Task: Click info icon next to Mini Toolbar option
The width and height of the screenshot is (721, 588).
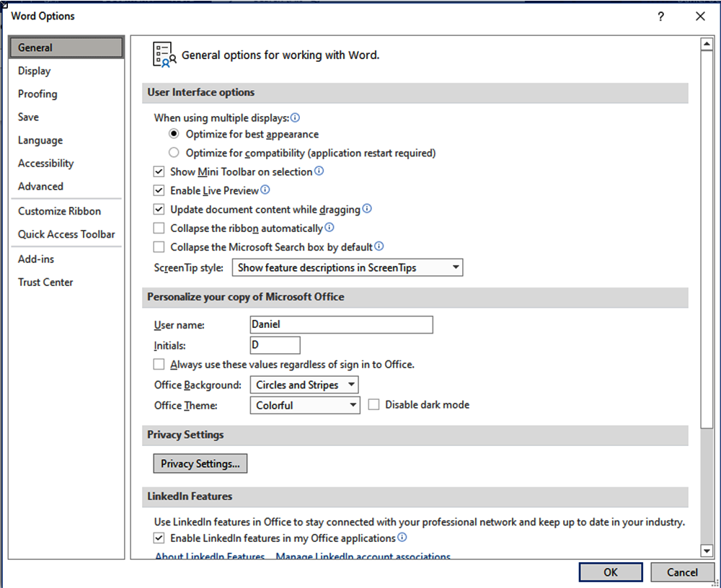Action: [x=319, y=171]
